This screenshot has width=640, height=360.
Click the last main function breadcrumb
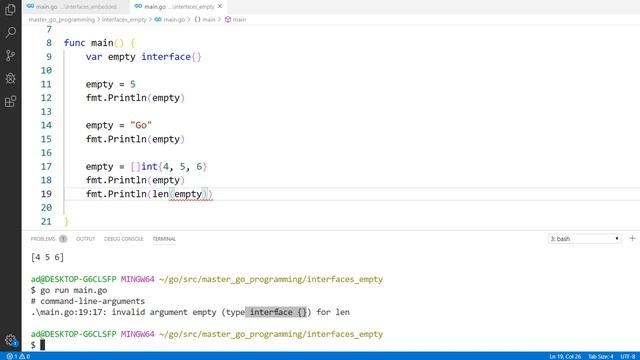(236, 20)
